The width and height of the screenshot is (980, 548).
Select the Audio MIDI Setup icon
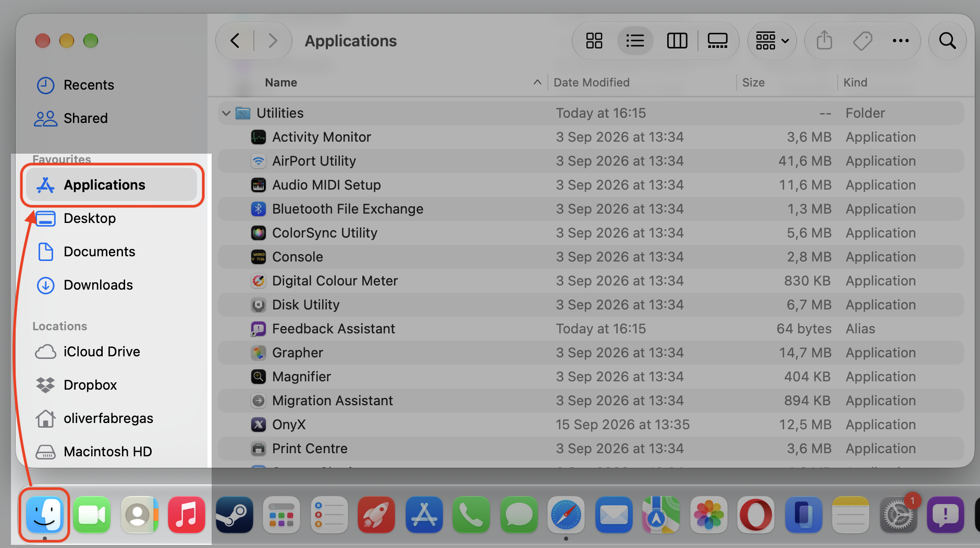(x=259, y=185)
